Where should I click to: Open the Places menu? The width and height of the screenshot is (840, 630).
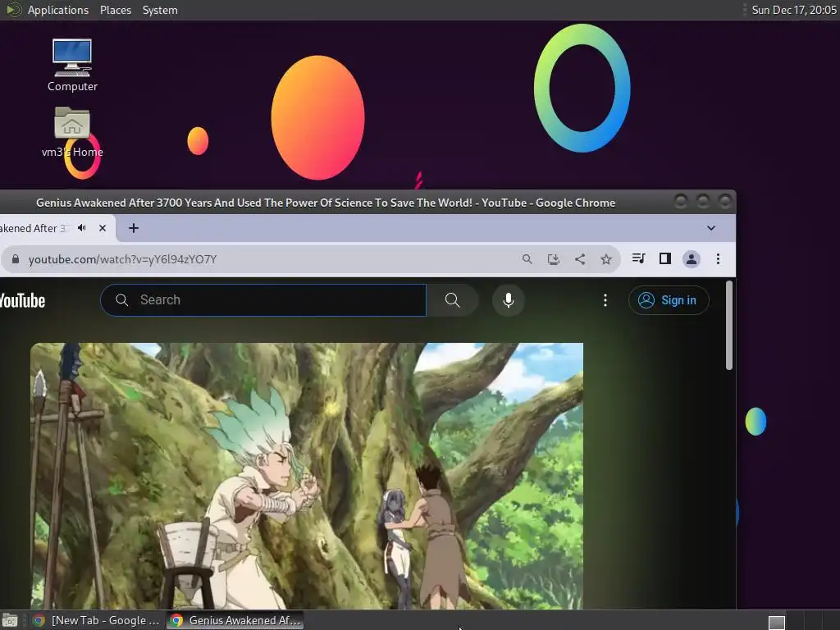coord(116,10)
